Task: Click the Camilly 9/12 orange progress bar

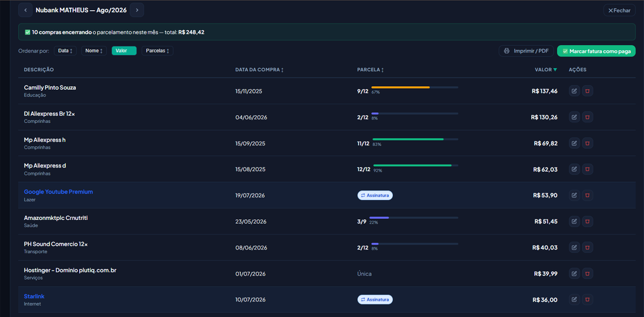Action: (415, 87)
